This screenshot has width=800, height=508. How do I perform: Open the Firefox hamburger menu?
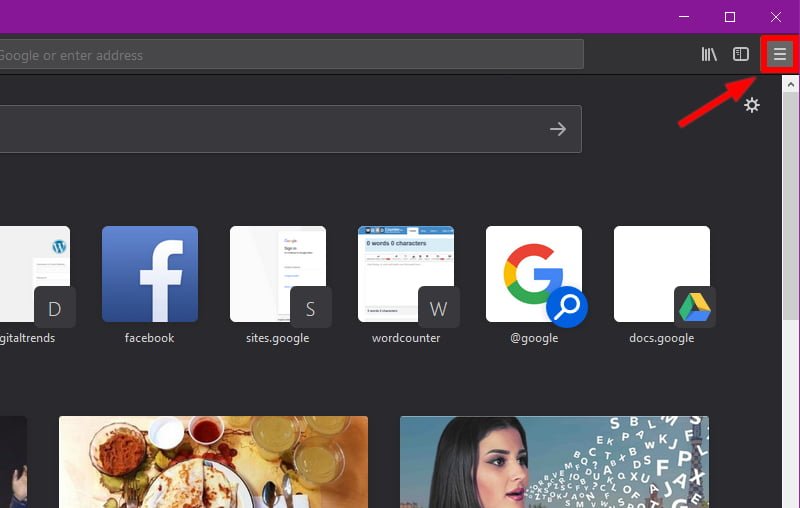point(779,55)
